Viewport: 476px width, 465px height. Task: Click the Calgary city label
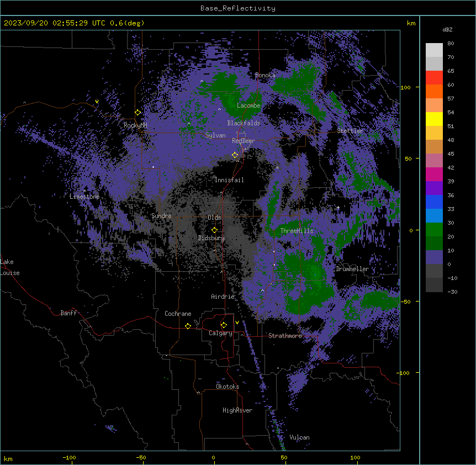point(220,333)
